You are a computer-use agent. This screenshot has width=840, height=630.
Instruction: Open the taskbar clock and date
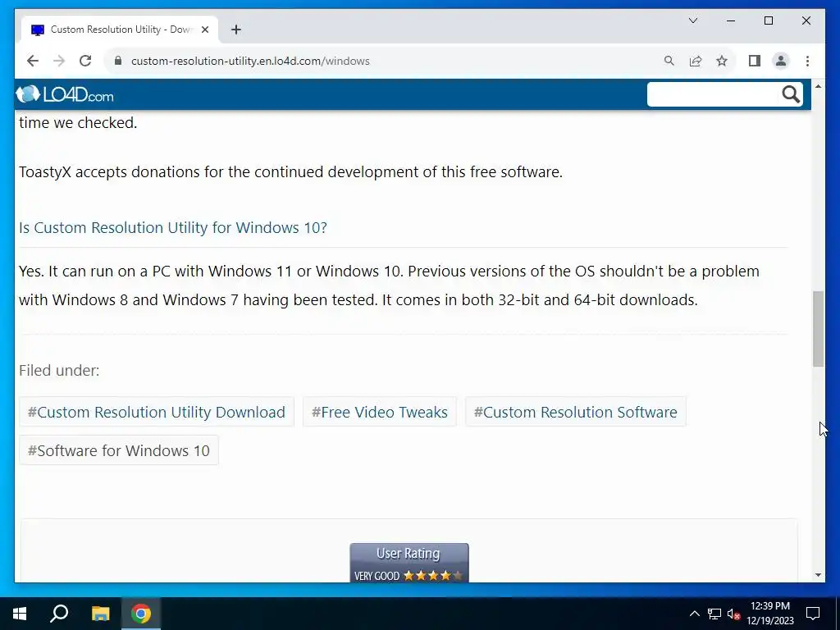point(770,614)
